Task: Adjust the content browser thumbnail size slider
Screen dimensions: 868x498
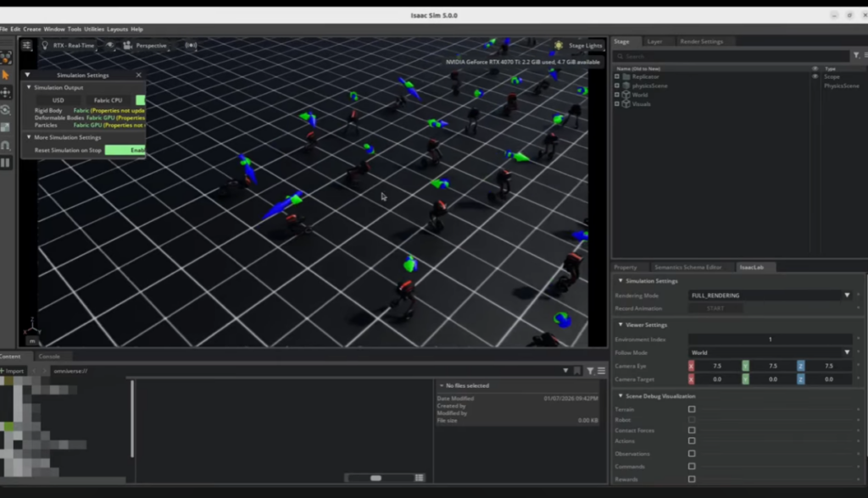Action: coord(376,478)
